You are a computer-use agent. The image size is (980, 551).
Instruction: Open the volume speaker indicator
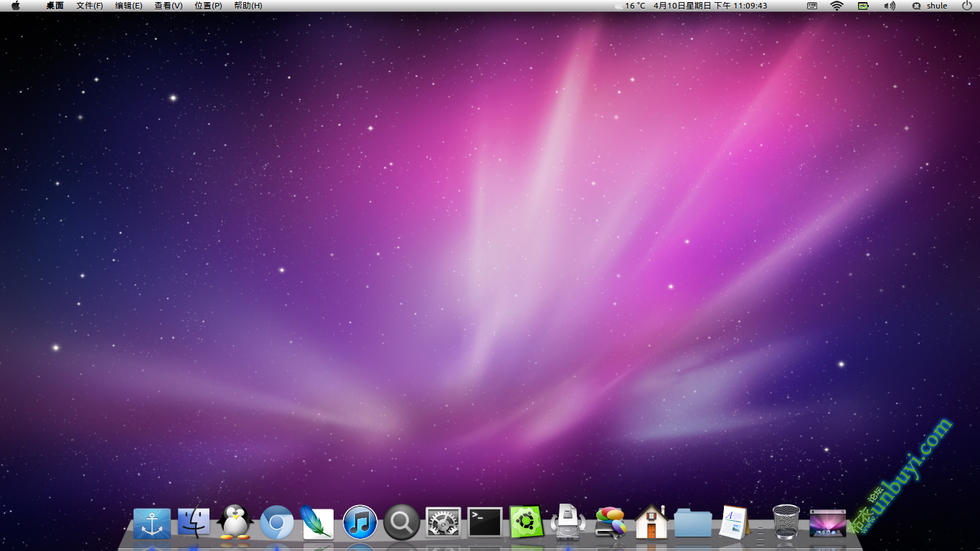890,6
